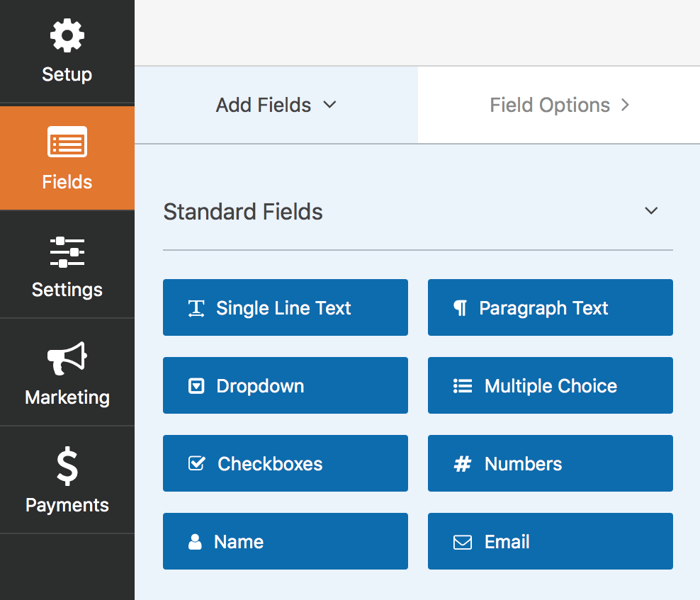Click the Standard Fields heading

coord(243,212)
